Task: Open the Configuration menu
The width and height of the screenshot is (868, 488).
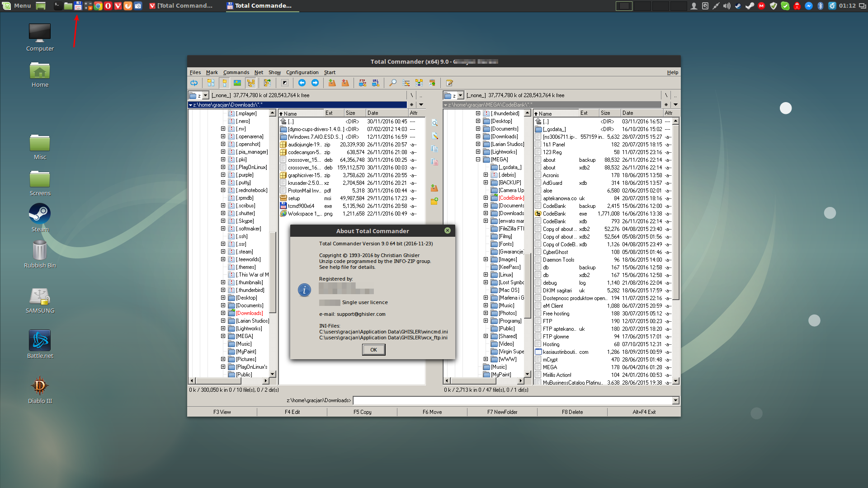Action: pyautogui.click(x=302, y=72)
